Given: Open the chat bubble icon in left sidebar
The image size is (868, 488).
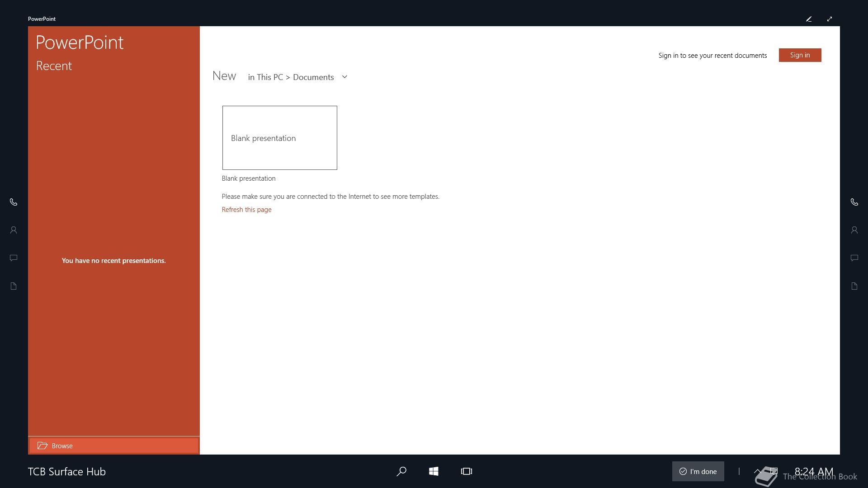Looking at the screenshot, I should (x=14, y=258).
